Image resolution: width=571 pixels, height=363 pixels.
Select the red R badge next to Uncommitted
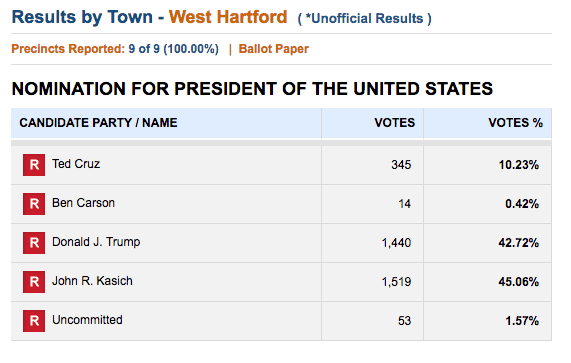click(x=34, y=321)
